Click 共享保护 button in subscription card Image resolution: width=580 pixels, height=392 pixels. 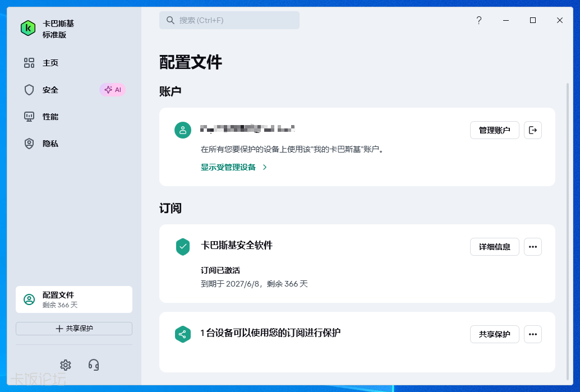tap(495, 334)
